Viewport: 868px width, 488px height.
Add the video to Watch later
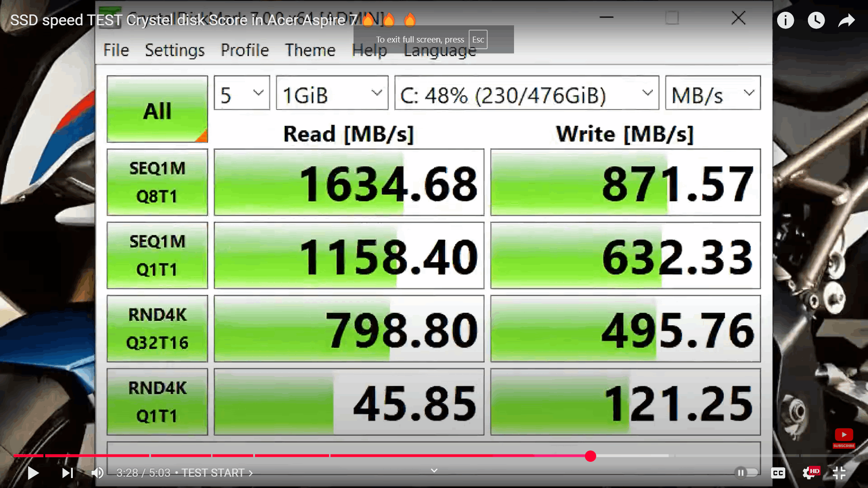(816, 20)
